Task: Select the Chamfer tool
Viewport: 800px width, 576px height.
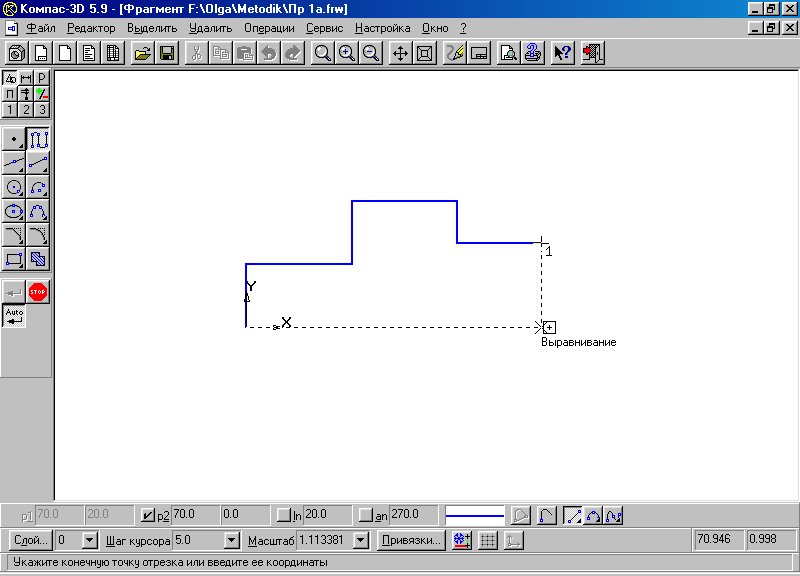Action: tap(14, 235)
